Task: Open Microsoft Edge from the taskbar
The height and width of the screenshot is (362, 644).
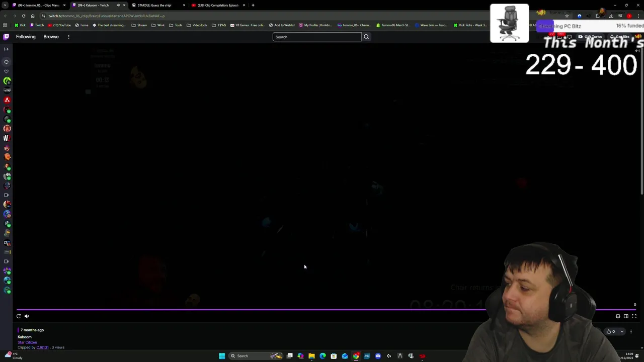Action: pos(323,356)
